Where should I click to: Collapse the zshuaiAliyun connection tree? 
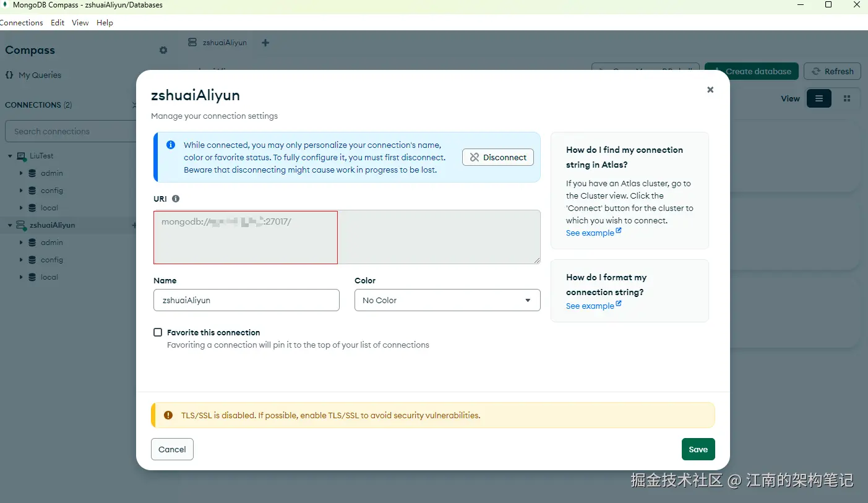point(10,225)
